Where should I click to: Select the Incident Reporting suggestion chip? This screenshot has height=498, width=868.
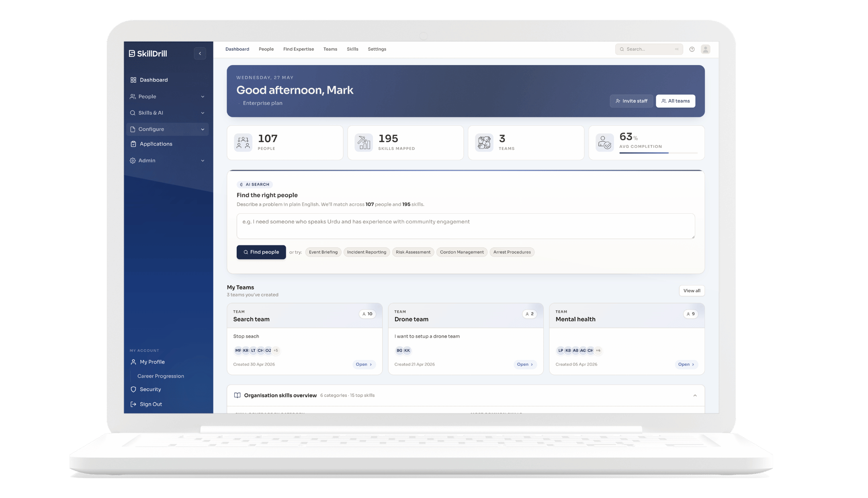(x=366, y=252)
